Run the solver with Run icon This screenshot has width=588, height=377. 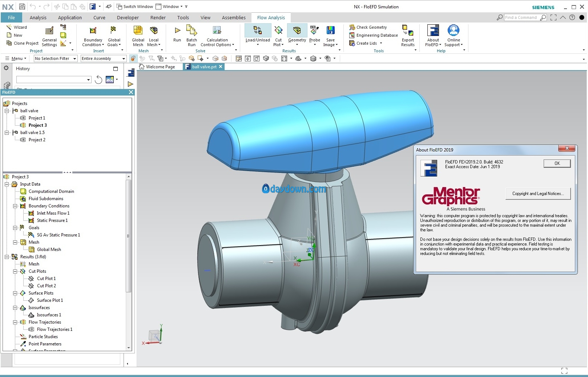(177, 34)
